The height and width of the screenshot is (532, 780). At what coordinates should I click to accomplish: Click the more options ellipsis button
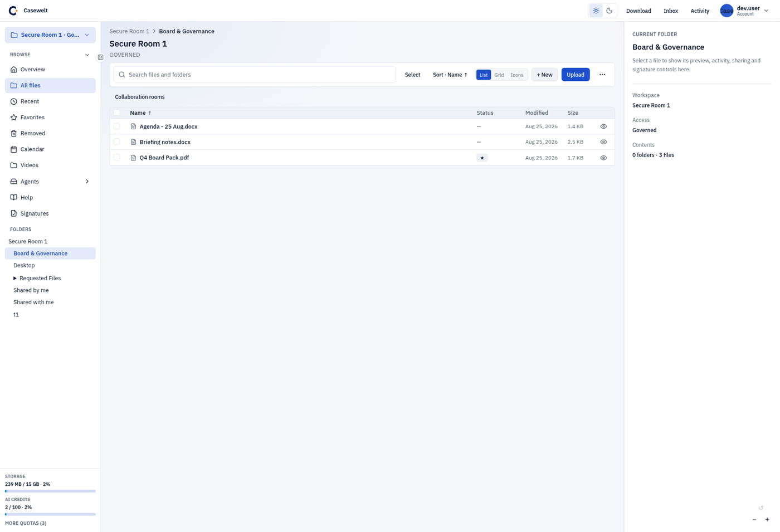(x=602, y=75)
